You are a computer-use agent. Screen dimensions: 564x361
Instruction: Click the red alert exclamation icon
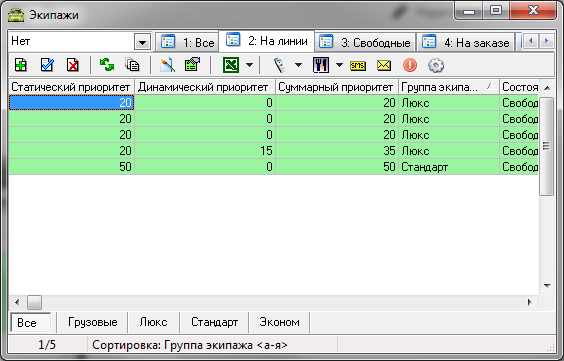pos(410,65)
